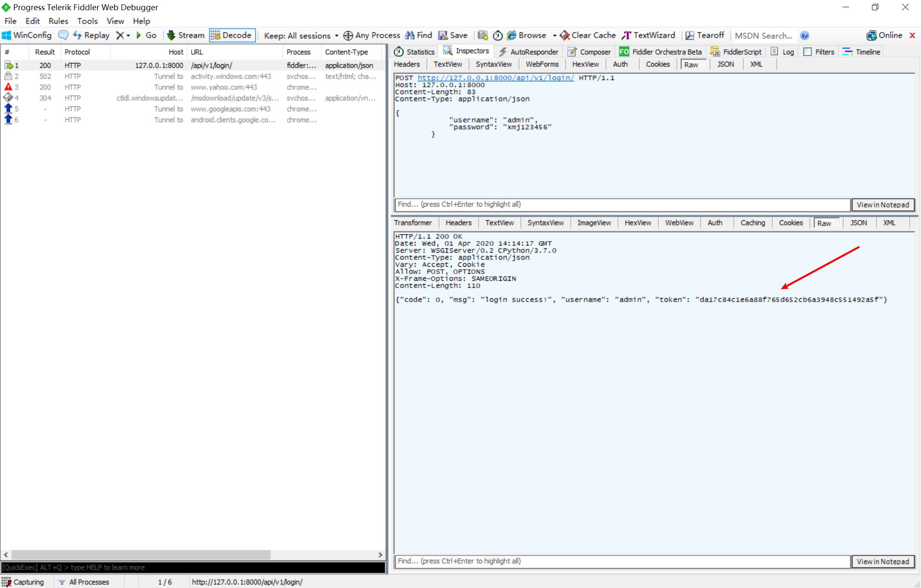Select session 3 www.yahoo.com:443 row

(x=192, y=87)
